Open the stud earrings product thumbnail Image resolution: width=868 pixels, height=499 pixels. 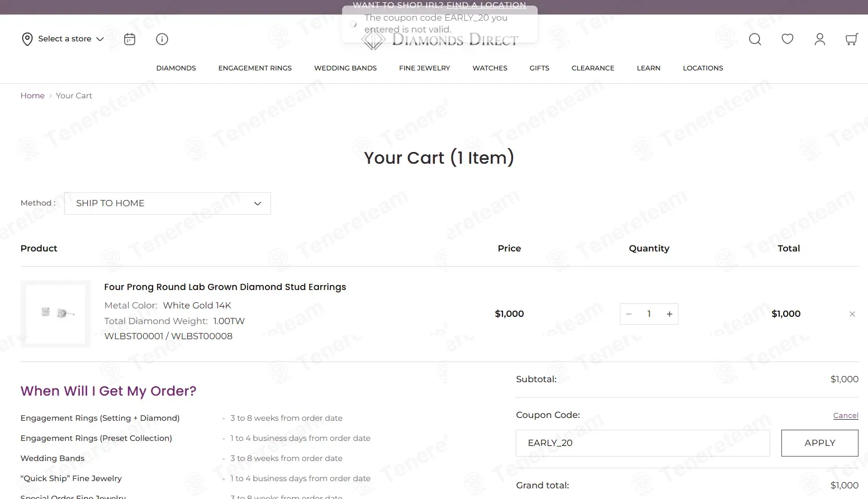click(55, 314)
